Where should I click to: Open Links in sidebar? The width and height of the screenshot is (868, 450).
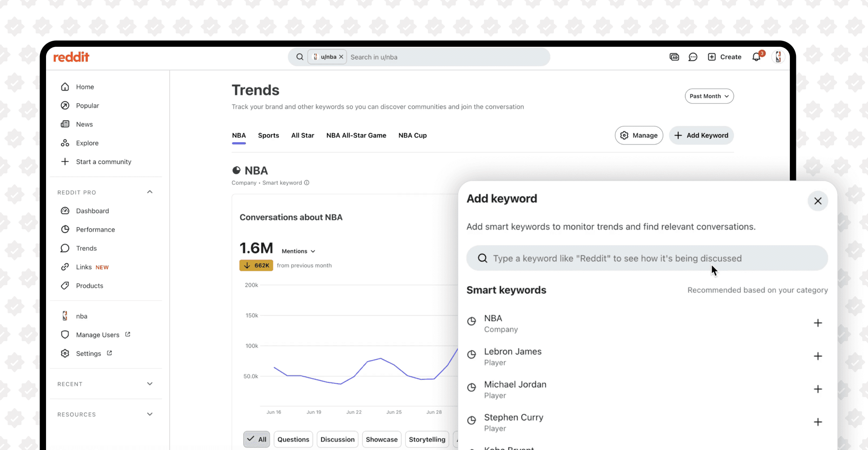pyautogui.click(x=85, y=267)
